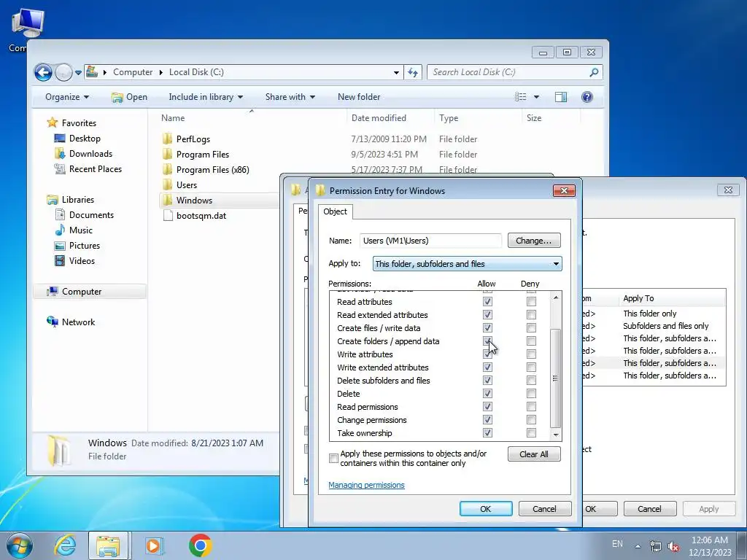
Task: Open recent pages dropdown next to Forward
Action: coord(78,73)
